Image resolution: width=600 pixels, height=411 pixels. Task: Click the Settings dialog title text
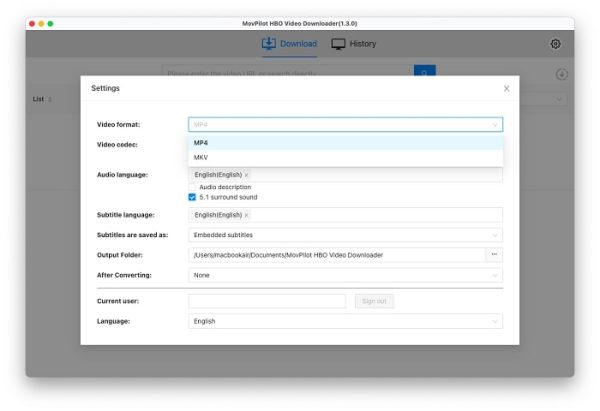pyautogui.click(x=105, y=88)
